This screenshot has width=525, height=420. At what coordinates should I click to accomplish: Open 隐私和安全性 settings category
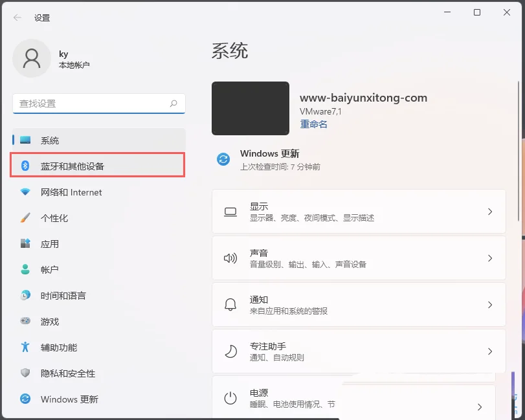(x=99, y=373)
